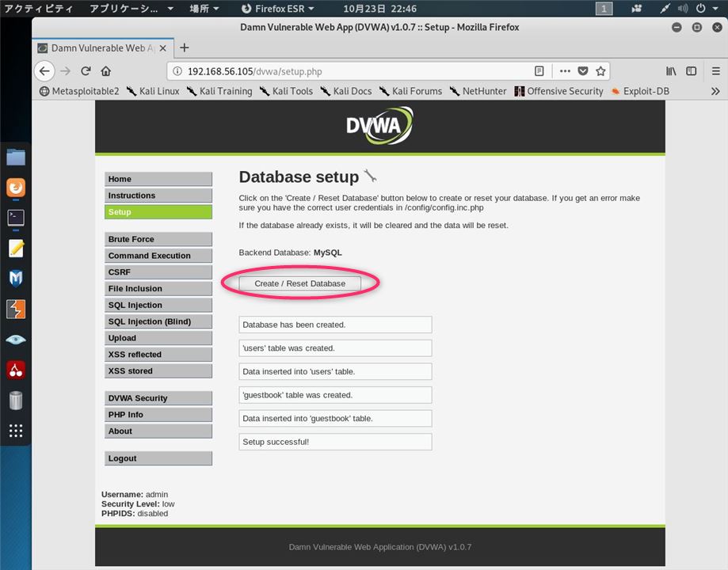Open the Firefox hamburger menu
Viewport: 728px width, 570px height.
[716, 71]
